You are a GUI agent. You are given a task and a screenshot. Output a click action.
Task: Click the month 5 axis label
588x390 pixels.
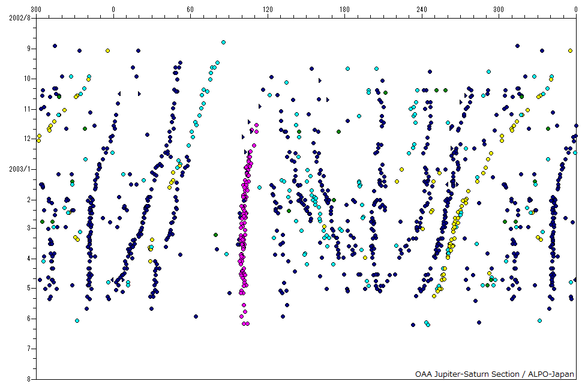[x=29, y=288]
